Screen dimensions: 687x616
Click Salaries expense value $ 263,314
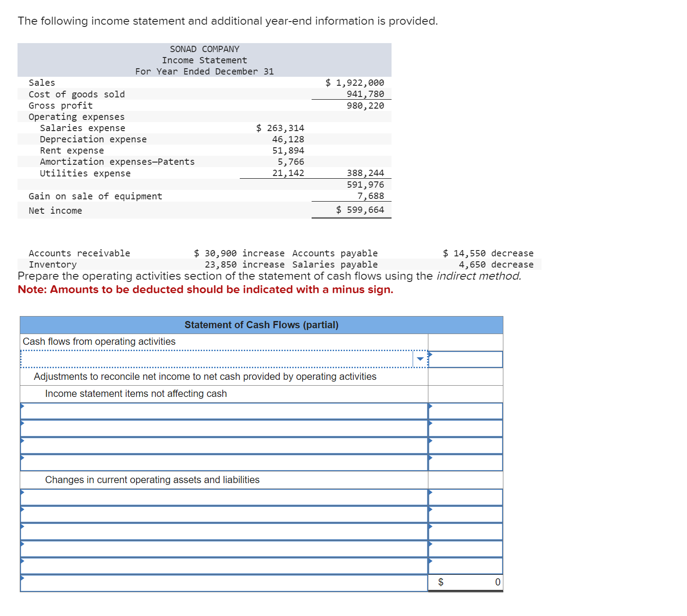coord(280,128)
